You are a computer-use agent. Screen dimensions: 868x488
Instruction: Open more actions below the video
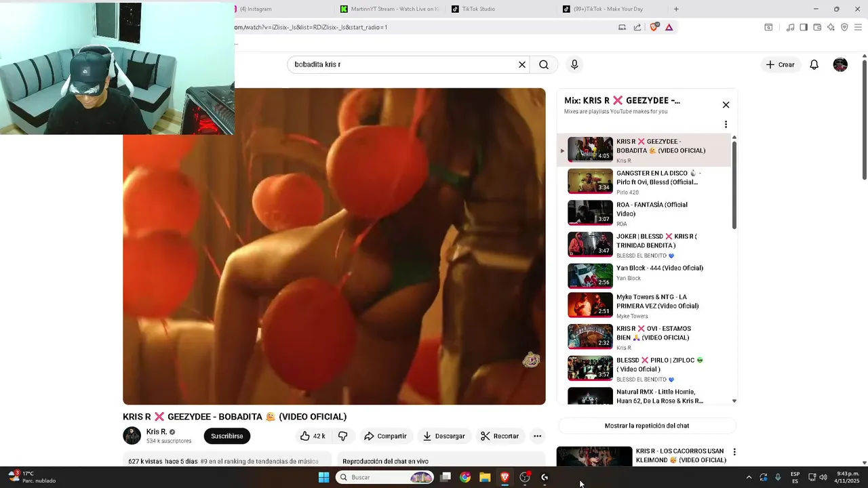click(537, 436)
